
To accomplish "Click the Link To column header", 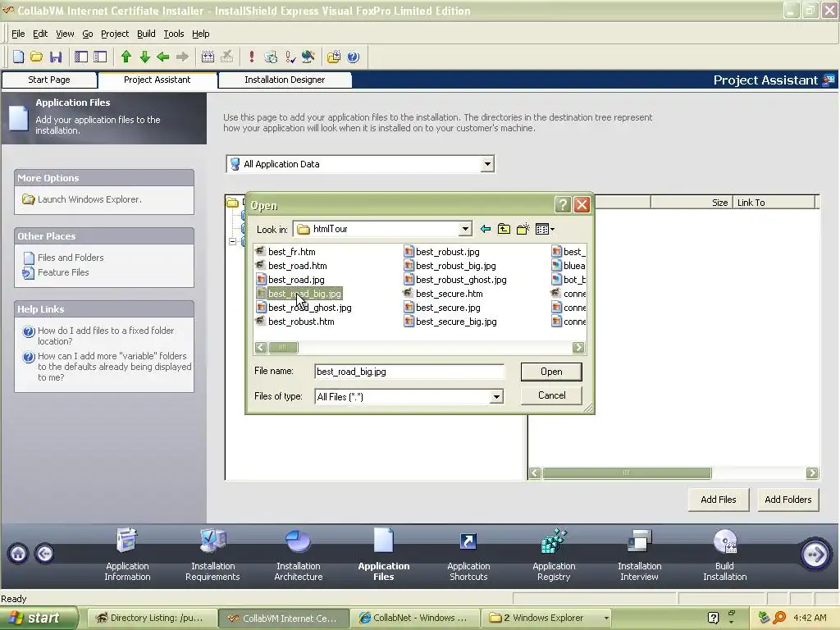I will 774,203.
